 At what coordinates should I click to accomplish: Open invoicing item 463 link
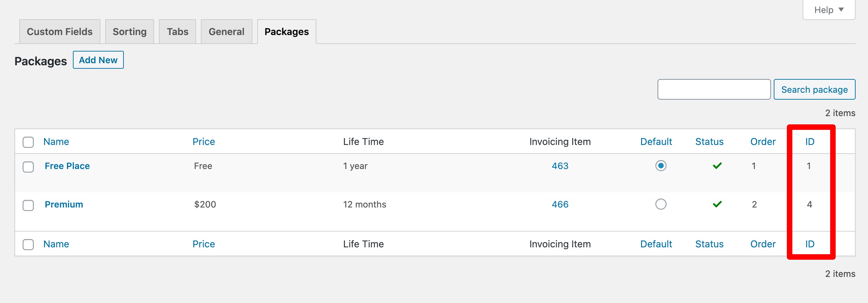point(560,166)
